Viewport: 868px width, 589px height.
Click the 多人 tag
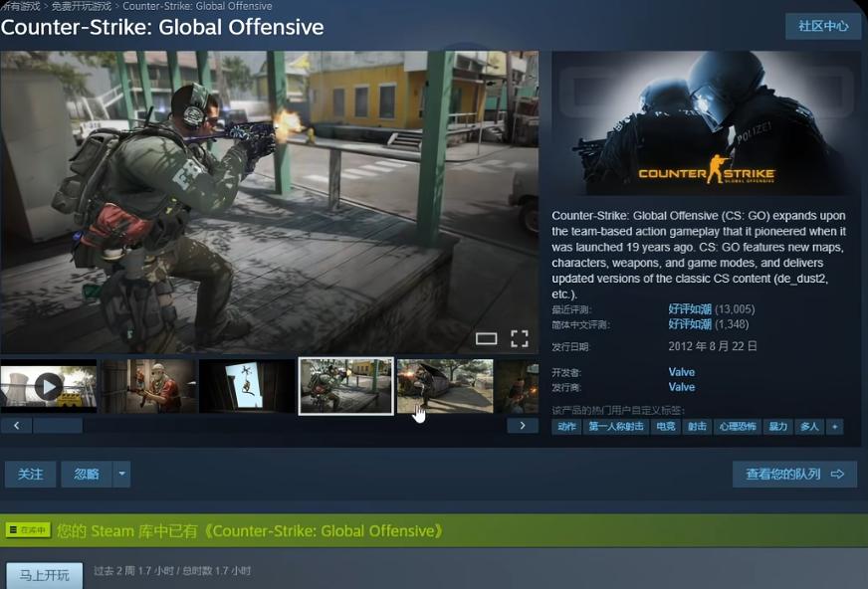click(x=809, y=427)
